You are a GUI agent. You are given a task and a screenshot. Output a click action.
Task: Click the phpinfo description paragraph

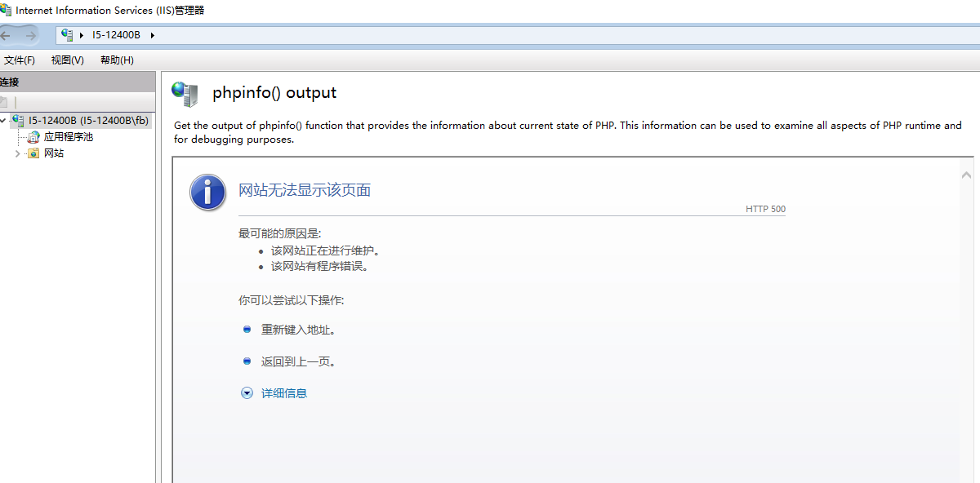click(x=568, y=132)
